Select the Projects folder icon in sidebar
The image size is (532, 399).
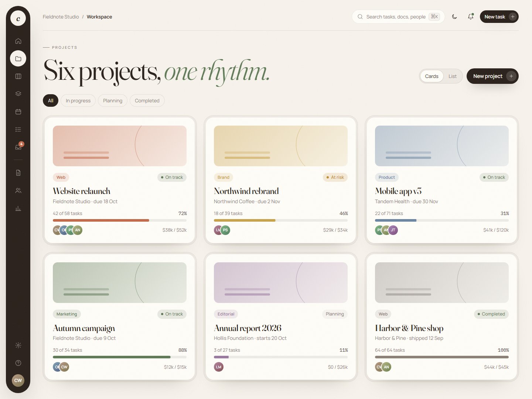coord(18,58)
